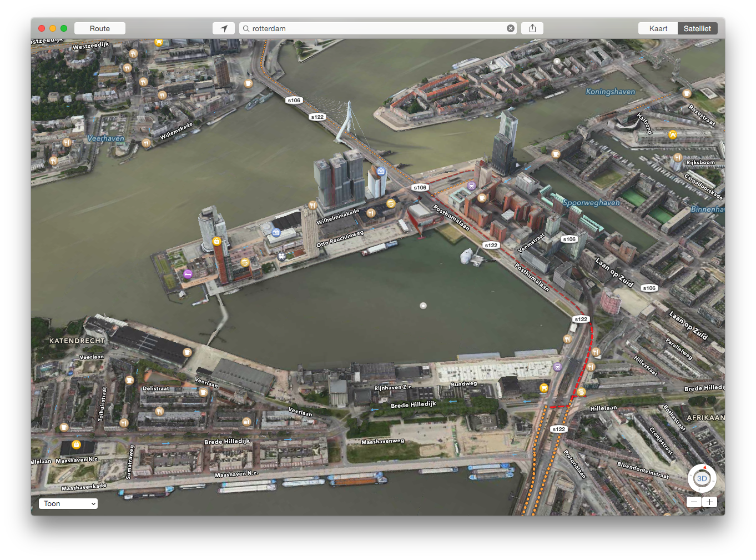The width and height of the screenshot is (756, 560).
Task: Select the shopping cart icon near Hillelaan
Action: pyautogui.click(x=544, y=388)
